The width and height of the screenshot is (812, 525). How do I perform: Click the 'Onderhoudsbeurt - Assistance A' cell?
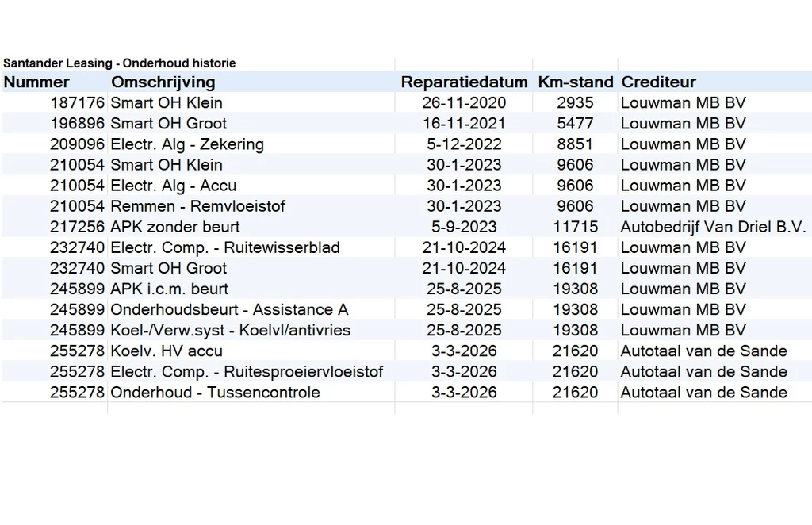pos(251,309)
